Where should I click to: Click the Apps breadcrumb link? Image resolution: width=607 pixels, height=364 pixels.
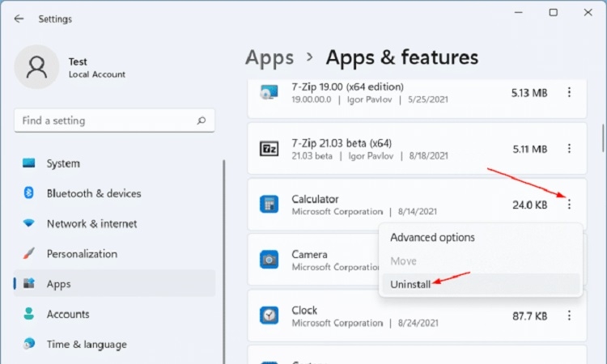tap(270, 57)
